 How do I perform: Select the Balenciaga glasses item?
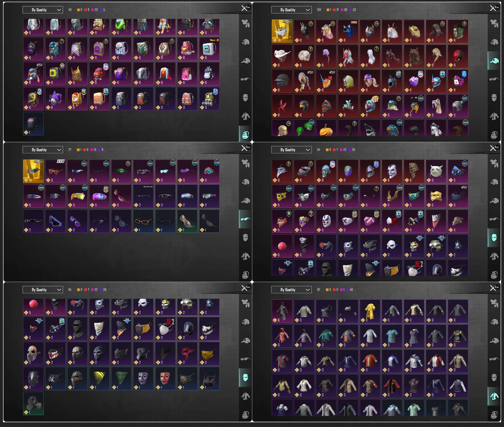[143, 196]
